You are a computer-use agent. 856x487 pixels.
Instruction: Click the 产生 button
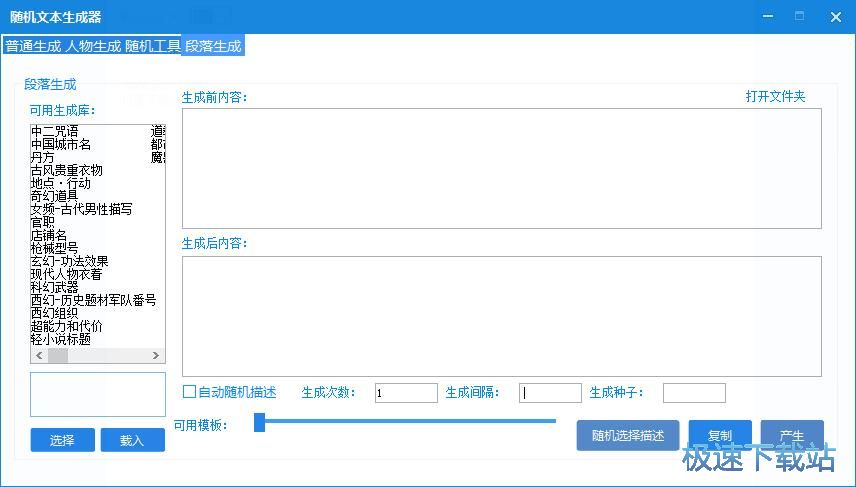click(x=792, y=435)
